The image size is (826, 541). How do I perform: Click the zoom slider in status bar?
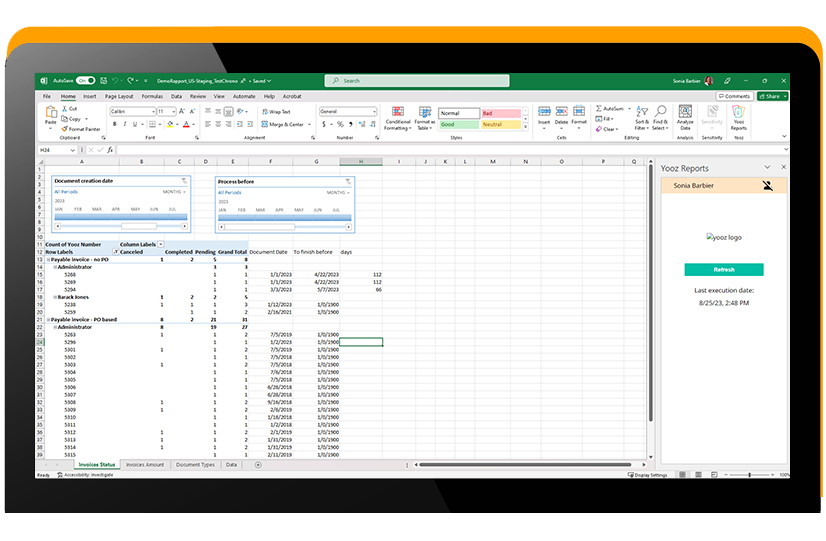click(749, 475)
